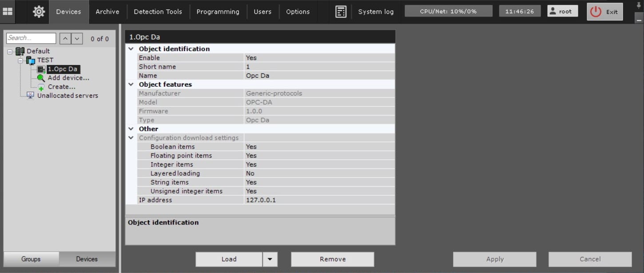This screenshot has height=273, width=644.
Task: Collapse the Object identification section
Action: point(131,49)
